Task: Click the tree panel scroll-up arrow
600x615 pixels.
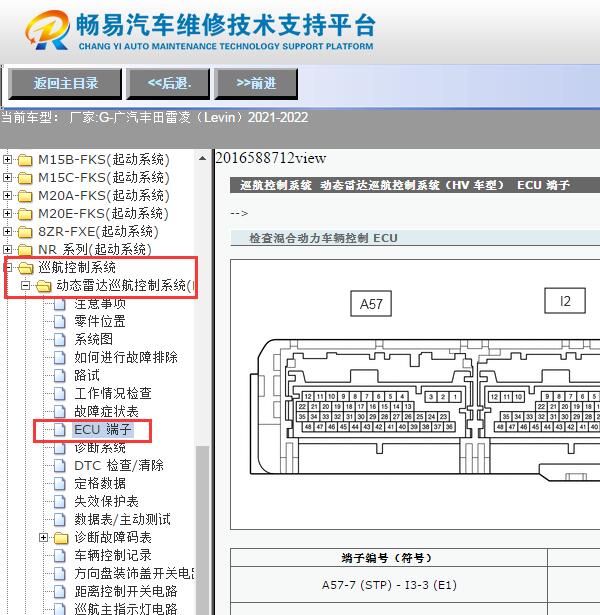Action: pyautogui.click(x=202, y=158)
